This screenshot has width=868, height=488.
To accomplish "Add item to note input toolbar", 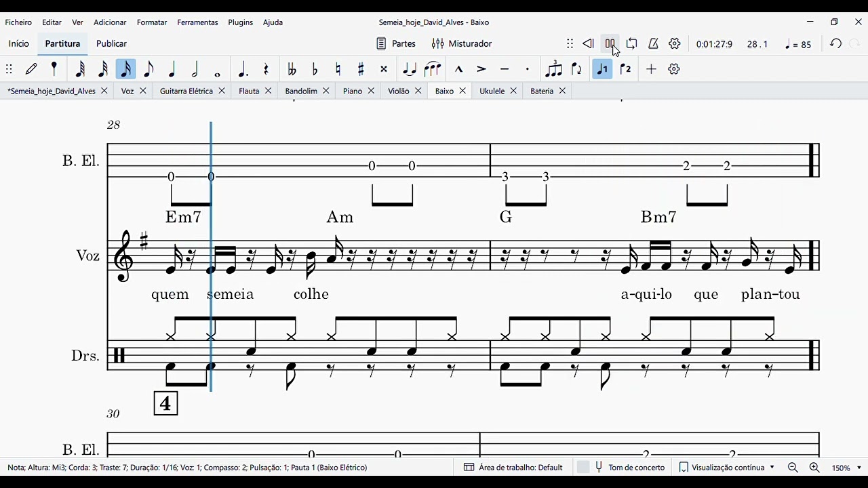I will click(651, 69).
